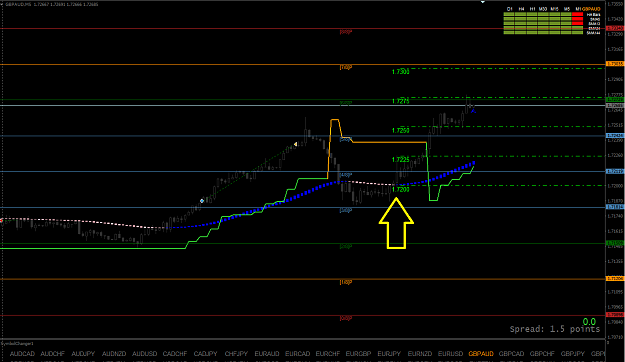
Task: Click the chart shift triangle at top
Action: tap(483, 2)
